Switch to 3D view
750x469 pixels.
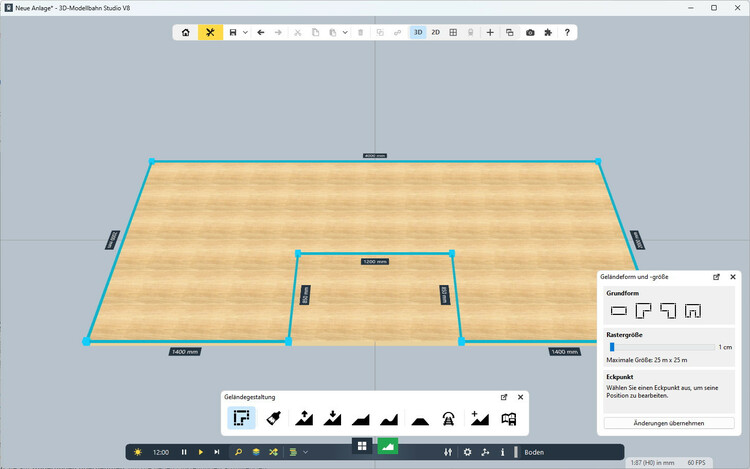point(418,33)
